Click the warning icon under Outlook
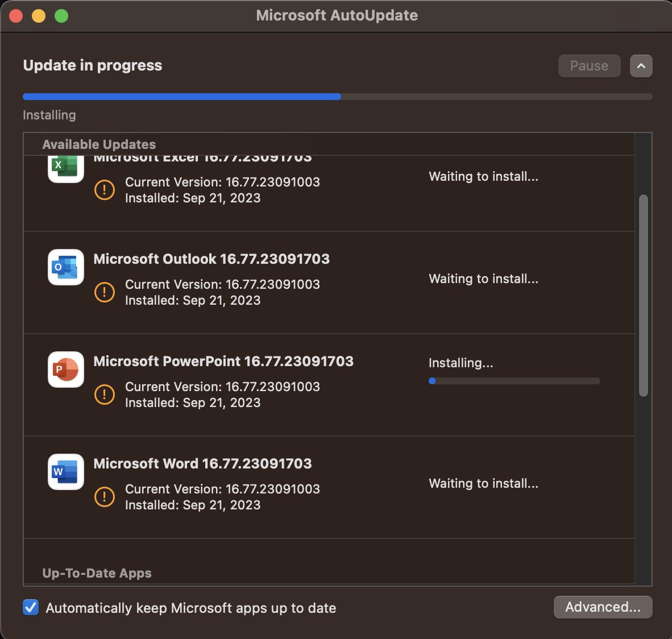 (x=105, y=292)
